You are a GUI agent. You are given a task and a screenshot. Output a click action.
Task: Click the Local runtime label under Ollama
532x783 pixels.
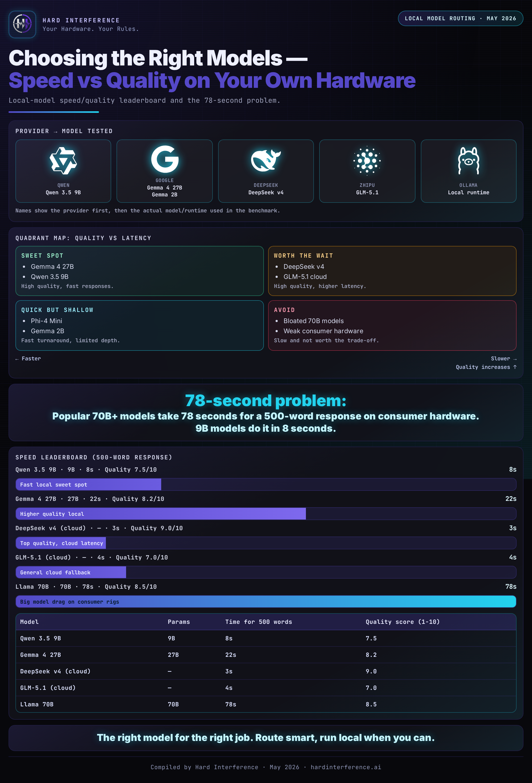click(468, 192)
